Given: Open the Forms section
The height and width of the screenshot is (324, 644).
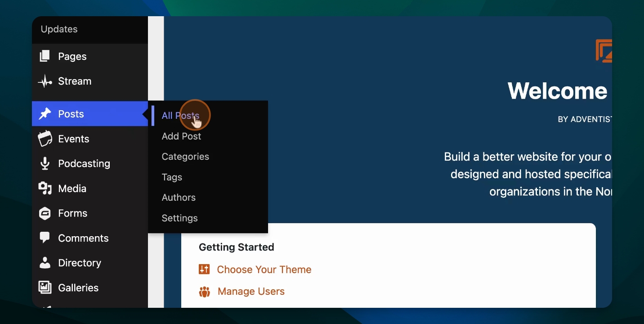Looking at the screenshot, I should click(72, 213).
